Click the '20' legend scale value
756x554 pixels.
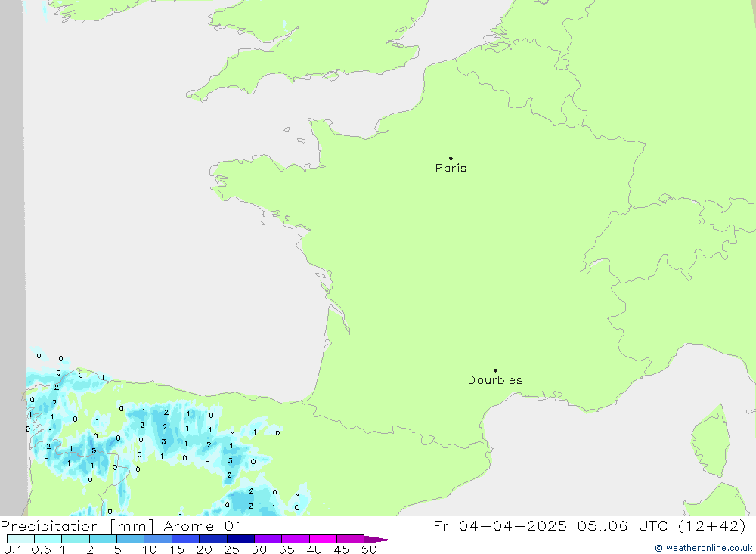pyautogui.click(x=204, y=549)
